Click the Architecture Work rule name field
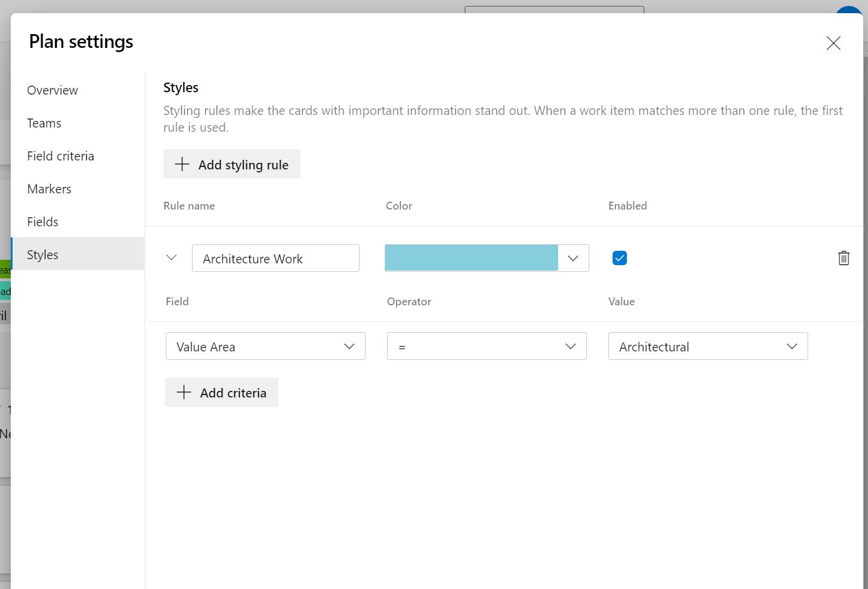868x589 pixels. point(276,258)
